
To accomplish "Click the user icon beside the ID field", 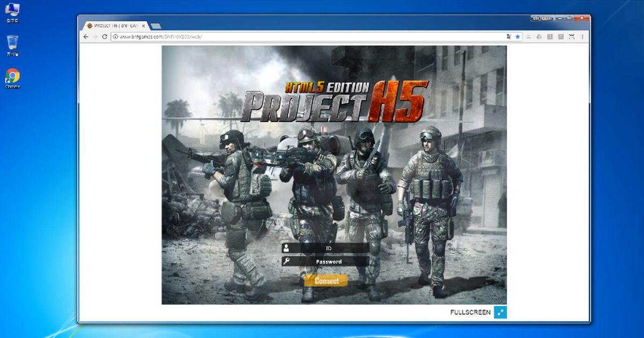I will point(287,249).
